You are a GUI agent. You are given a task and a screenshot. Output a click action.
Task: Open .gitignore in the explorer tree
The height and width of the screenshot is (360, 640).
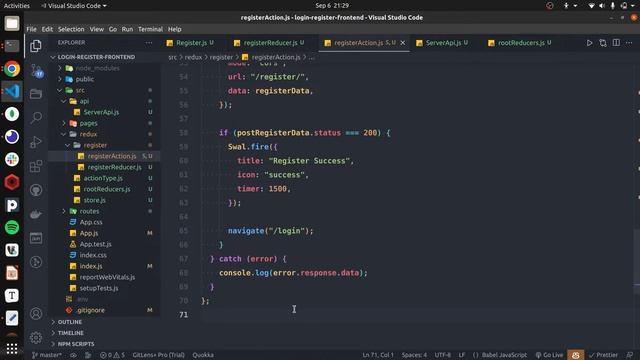tap(90, 310)
